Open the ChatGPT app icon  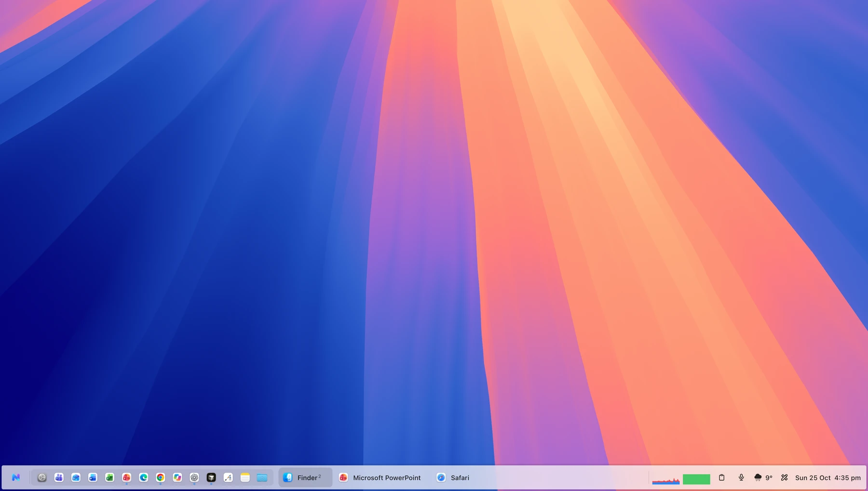click(194, 478)
